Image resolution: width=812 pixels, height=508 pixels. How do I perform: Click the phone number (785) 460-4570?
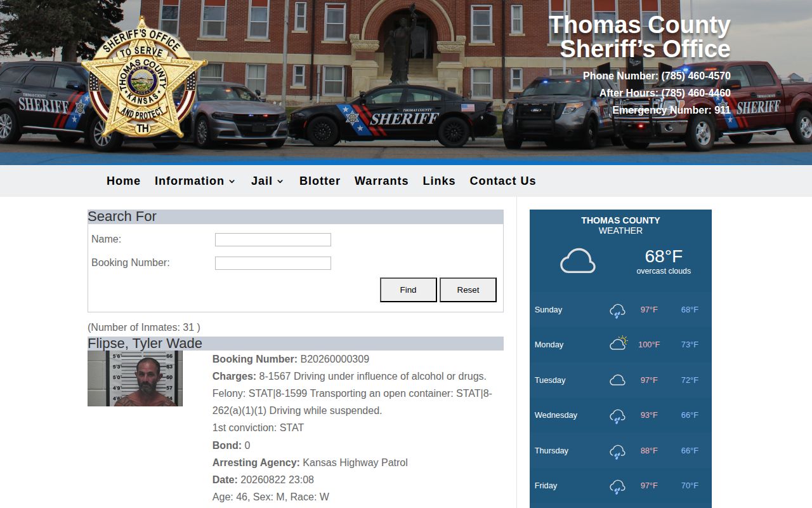[695, 76]
